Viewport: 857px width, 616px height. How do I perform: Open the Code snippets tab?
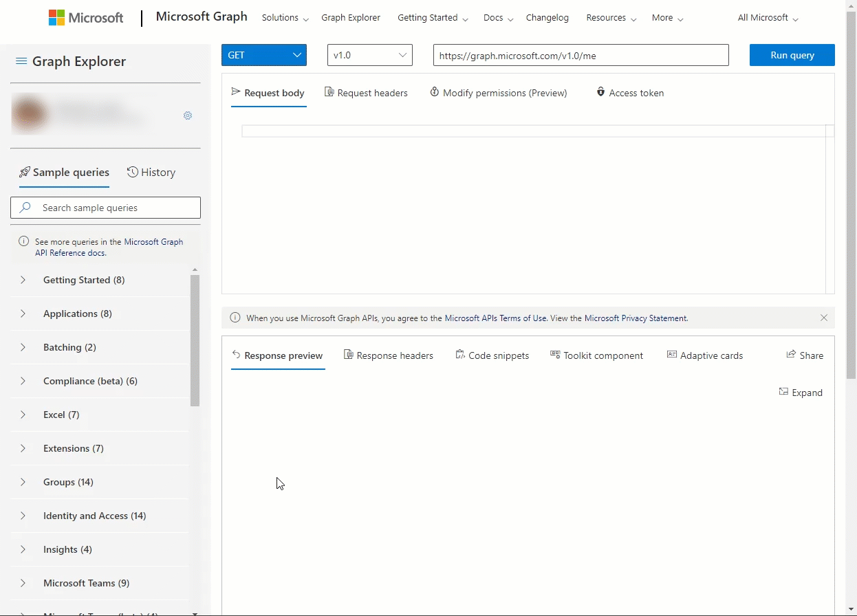[x=492, y=355]
